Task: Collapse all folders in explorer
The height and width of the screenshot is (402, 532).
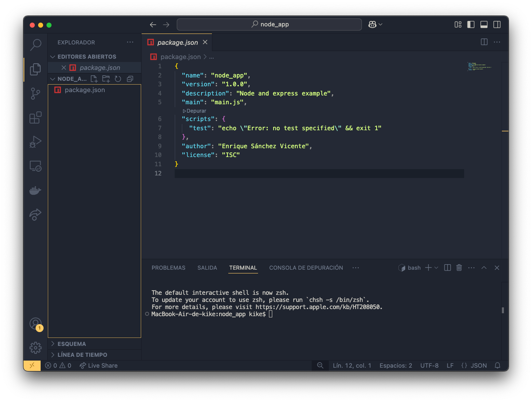Action: click(130, 79)
